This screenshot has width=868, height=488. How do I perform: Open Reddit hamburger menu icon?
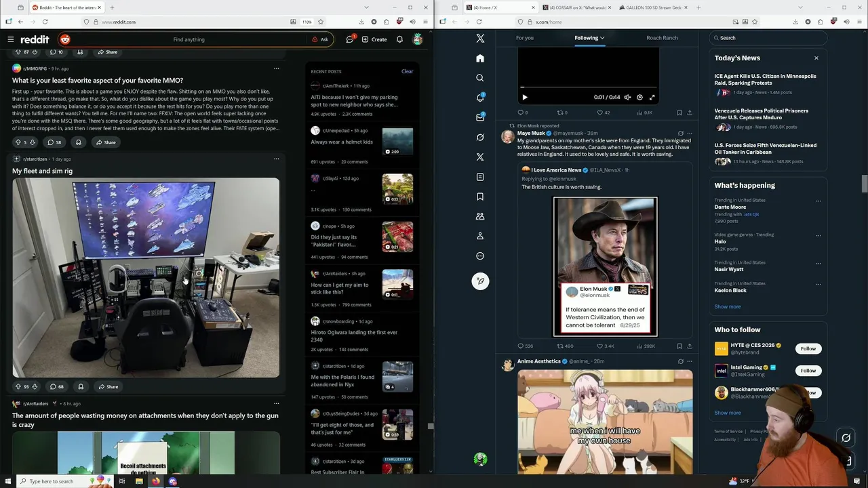pyautogui.click(x=10, y=39)
